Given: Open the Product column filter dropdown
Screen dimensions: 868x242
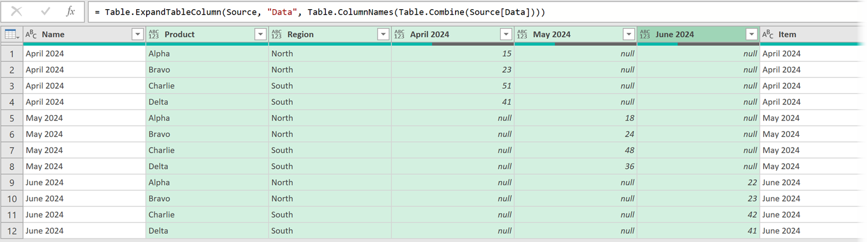Looking at the screenshot, I should coord(260,35).
